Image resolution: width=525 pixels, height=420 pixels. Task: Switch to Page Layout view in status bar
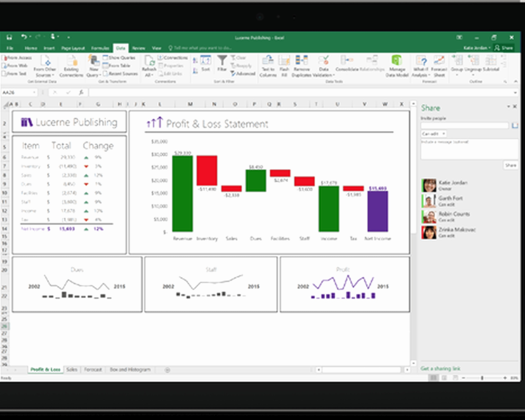click(444, 378)
